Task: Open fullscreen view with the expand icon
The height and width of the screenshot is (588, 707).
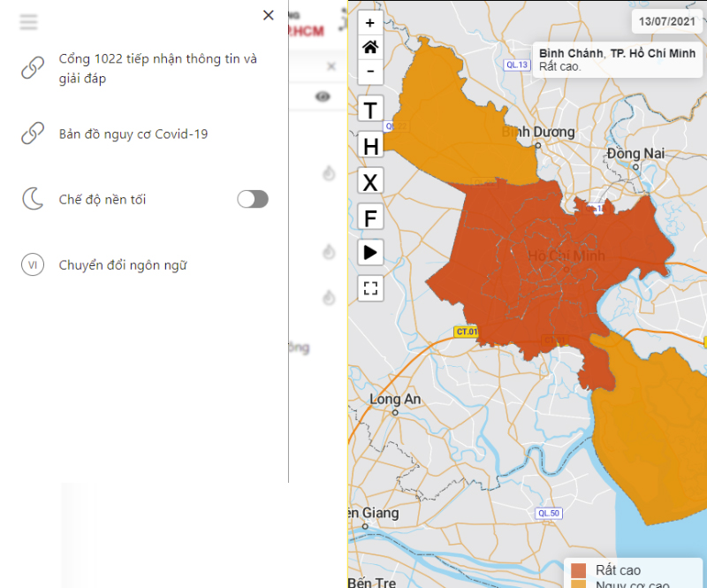Action: point(369,287)
